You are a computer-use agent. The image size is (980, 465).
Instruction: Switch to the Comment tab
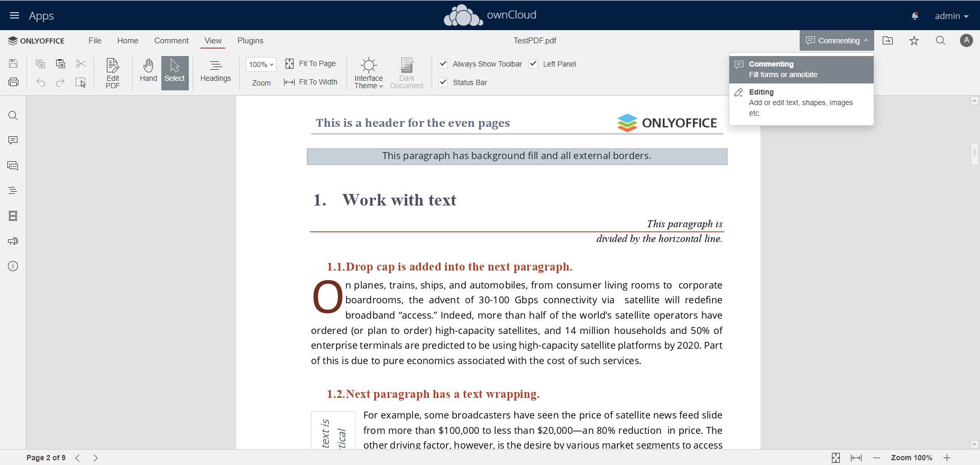pyautogui.click(x=171, y=41)
